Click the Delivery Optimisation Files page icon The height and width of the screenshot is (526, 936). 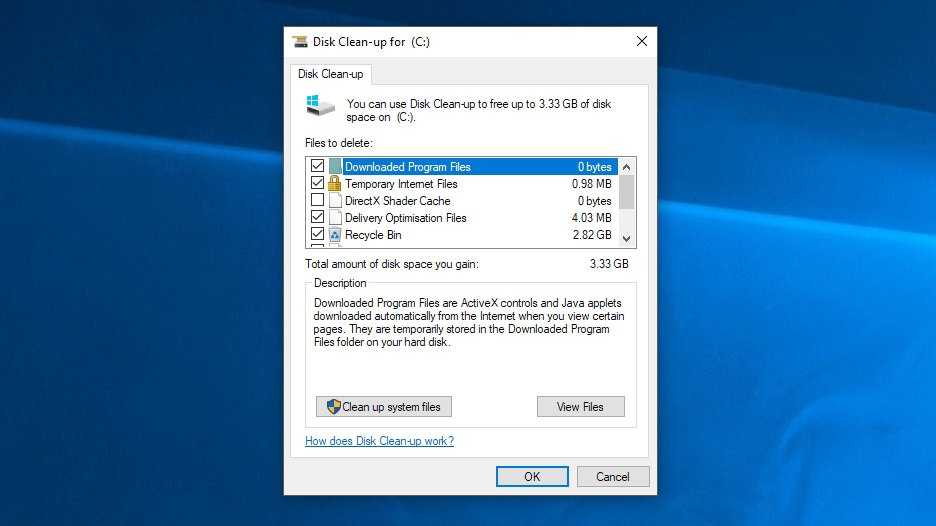click(335, 218)
